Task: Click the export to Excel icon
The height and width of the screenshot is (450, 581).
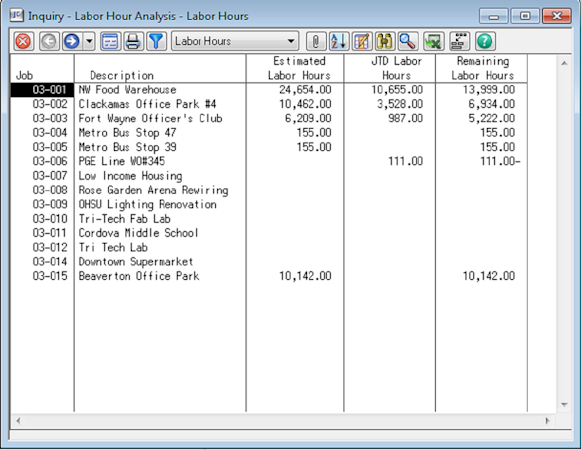Action: pyautogui.click(x=434, y=41)
